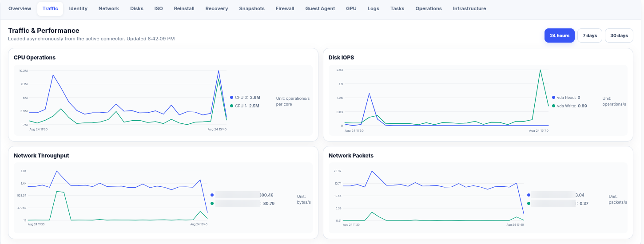
Task: Switch range to 7 days
Action: [x=590, y=35]
